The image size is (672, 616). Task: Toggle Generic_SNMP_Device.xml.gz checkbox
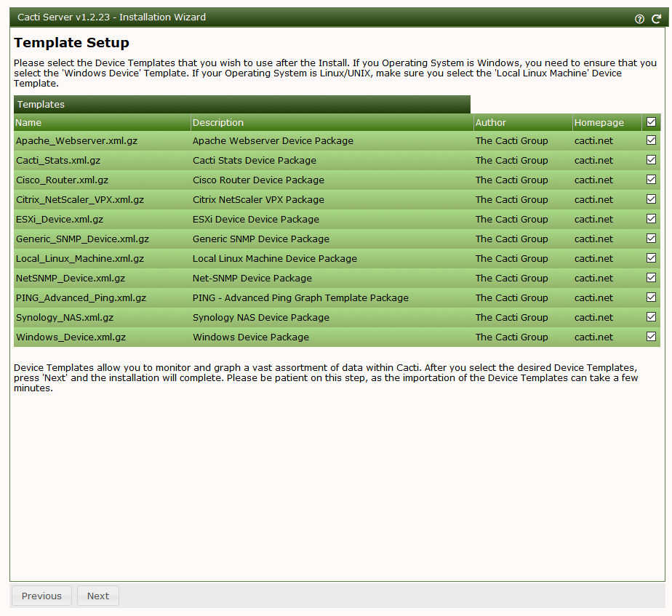click(x=651, y=239)
